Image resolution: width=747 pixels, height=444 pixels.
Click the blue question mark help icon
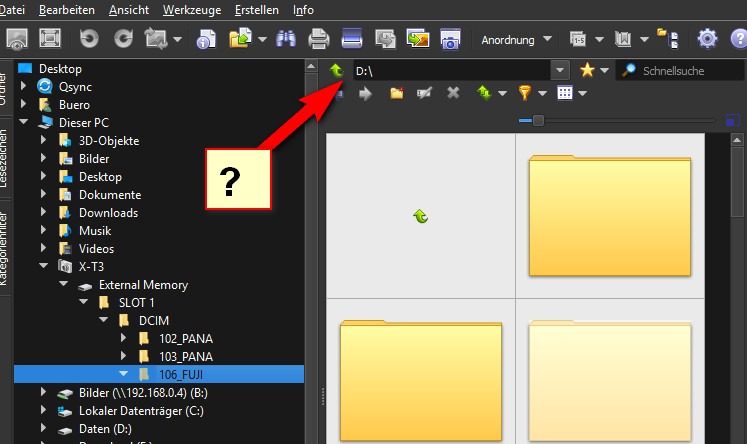click(739, 39)
